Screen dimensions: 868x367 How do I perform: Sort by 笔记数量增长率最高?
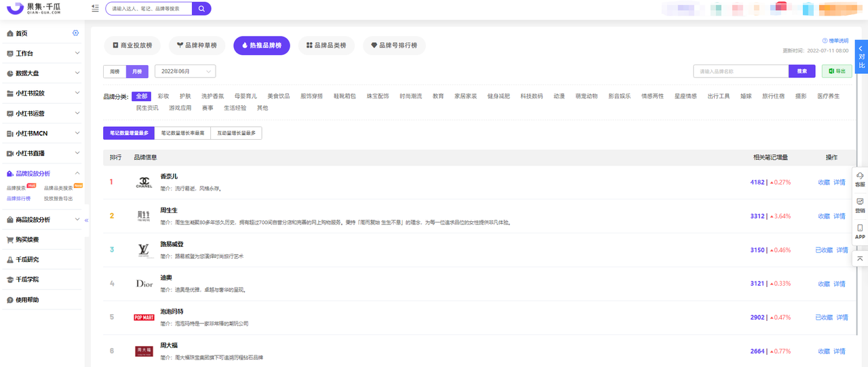pyautogui.click(x=182, y=133)
